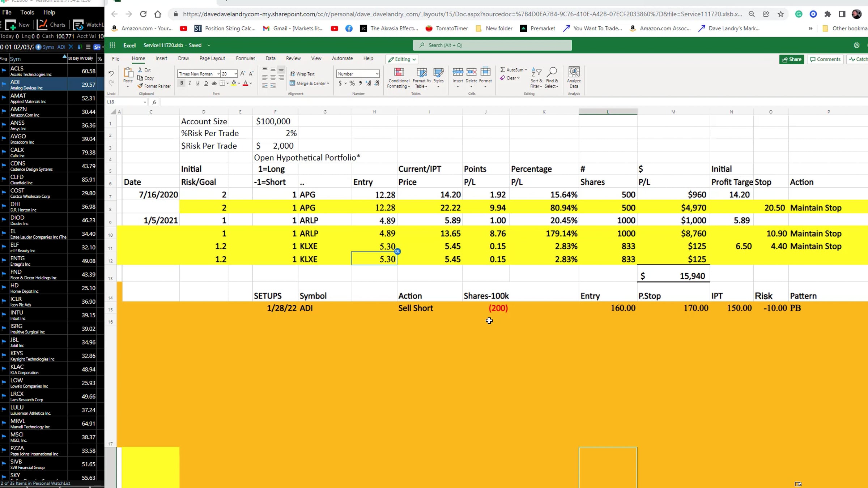Apply comma style number format
The width and height of the screenshot is (868, 488).
(x=360, y=83)
